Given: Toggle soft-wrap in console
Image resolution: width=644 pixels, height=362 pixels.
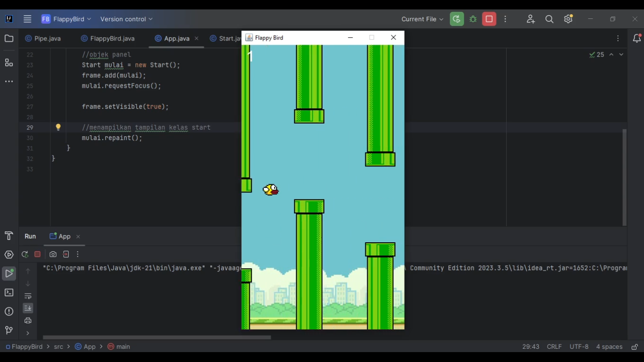Looking at the screenshot, I should [28, 296].
